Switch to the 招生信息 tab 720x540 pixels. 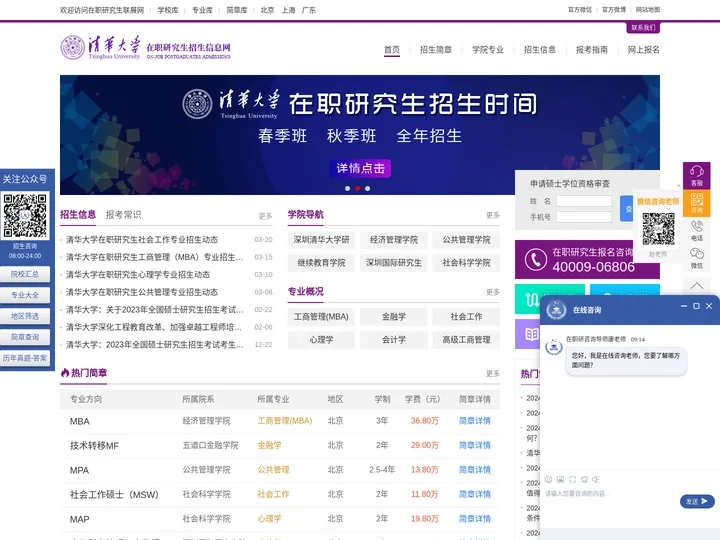(x=78, y=214)
